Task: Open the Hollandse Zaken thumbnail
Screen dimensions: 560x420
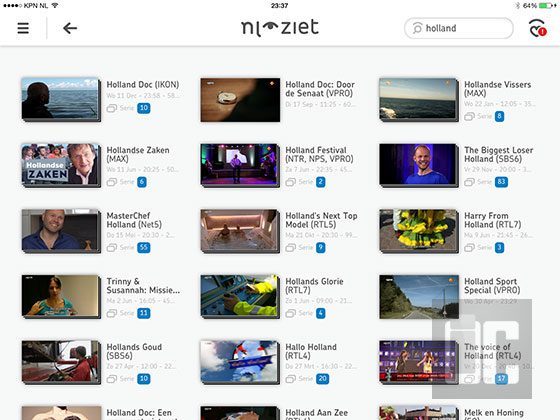Action: [x=61, y=165]
